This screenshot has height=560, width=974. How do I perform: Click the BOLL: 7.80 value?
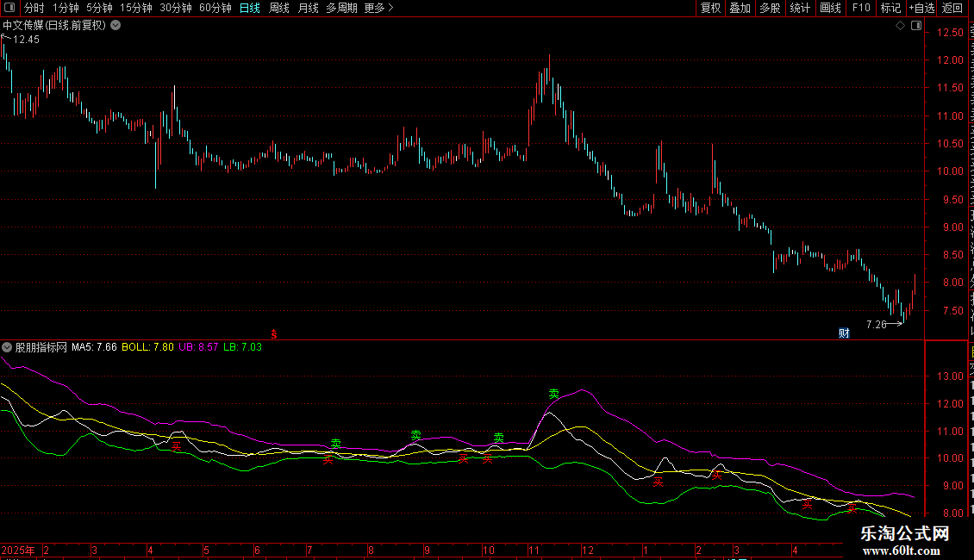(x=148, y=347)
